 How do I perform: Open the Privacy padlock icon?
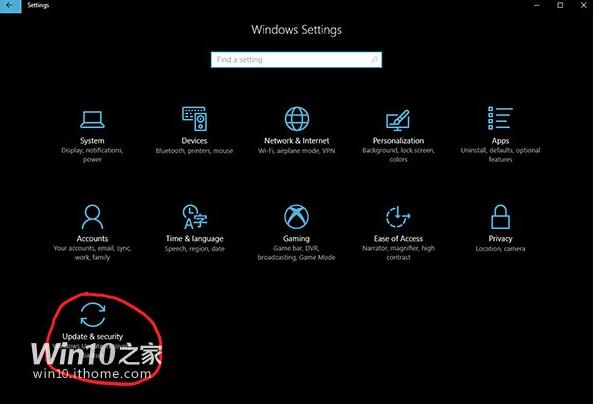tap(500, 217)
